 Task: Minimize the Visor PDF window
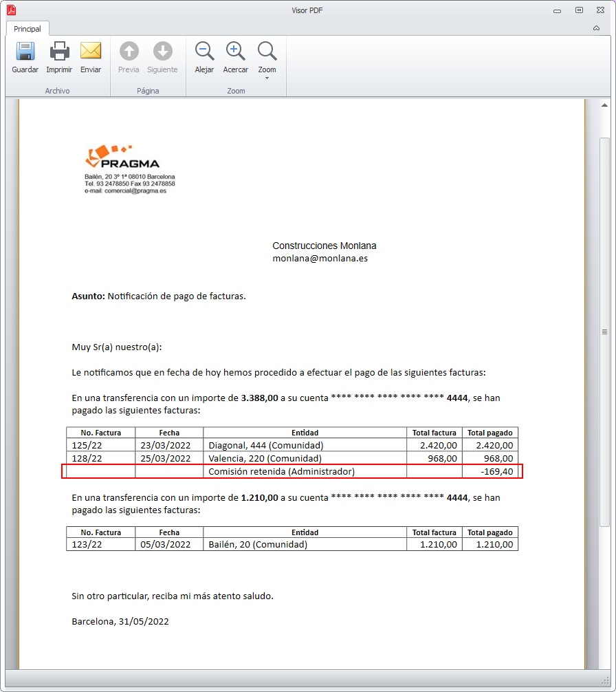(558, 10)
